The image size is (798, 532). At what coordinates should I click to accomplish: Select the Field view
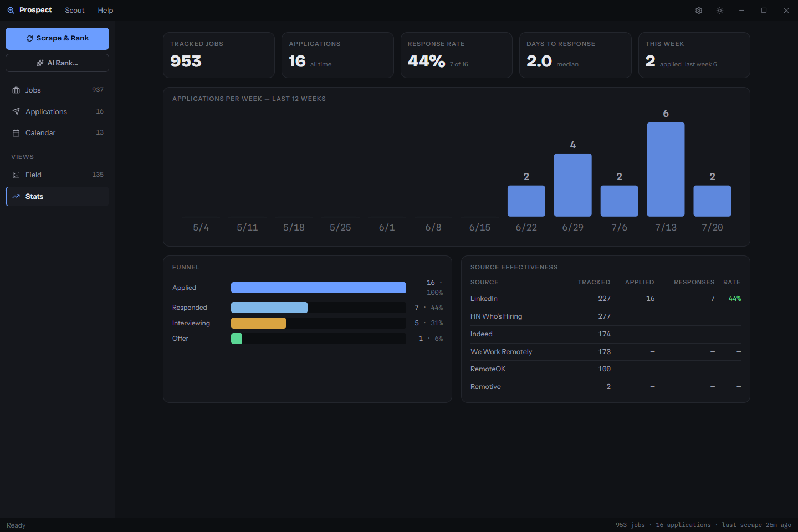[x=58, y=175]
